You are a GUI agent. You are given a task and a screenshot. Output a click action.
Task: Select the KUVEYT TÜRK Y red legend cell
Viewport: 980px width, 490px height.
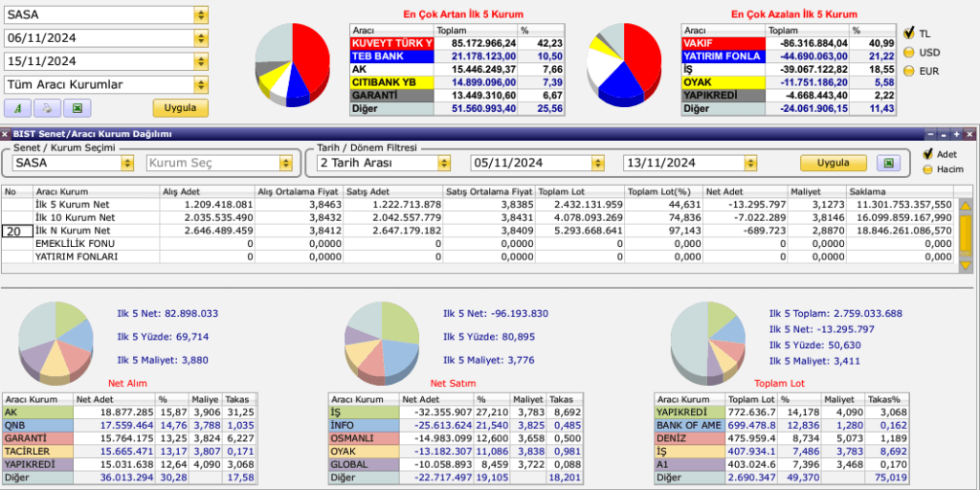tap(391, 43)
